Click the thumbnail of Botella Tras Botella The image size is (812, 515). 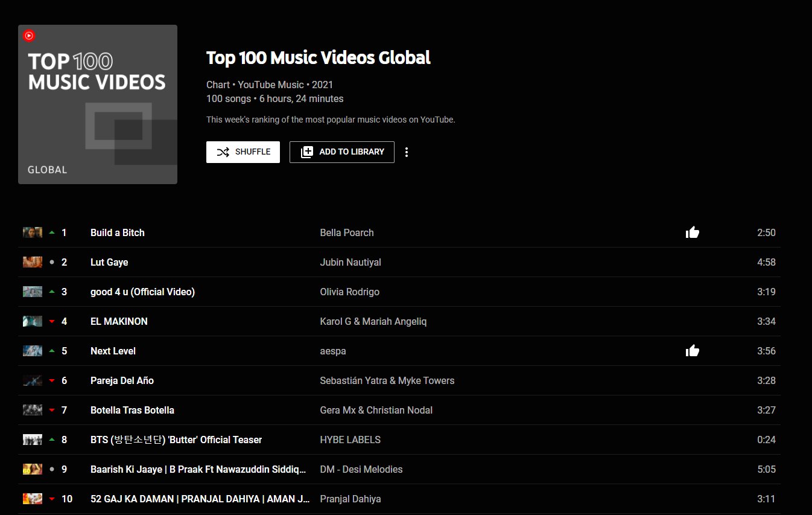point(32,410)
